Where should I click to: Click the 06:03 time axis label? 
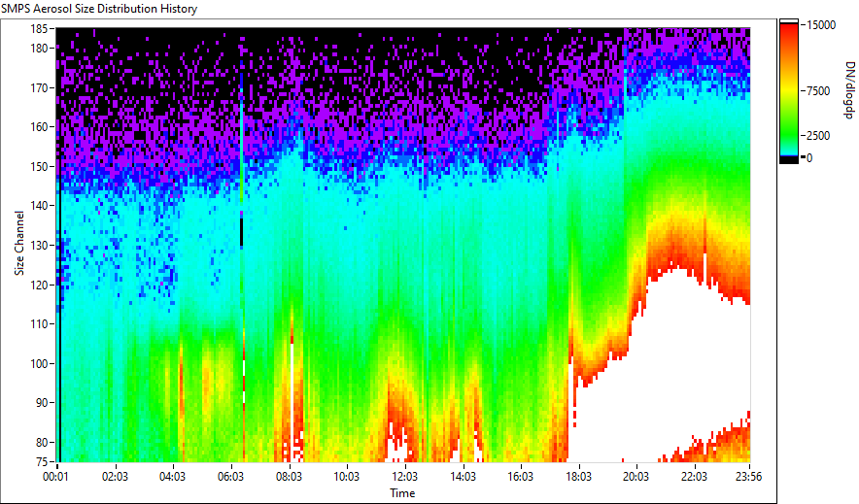230,477
